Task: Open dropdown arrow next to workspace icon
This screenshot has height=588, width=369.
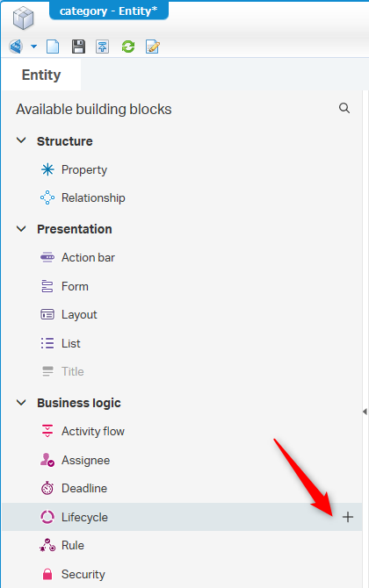Action: pyautogui.click(x=33, y=47)
